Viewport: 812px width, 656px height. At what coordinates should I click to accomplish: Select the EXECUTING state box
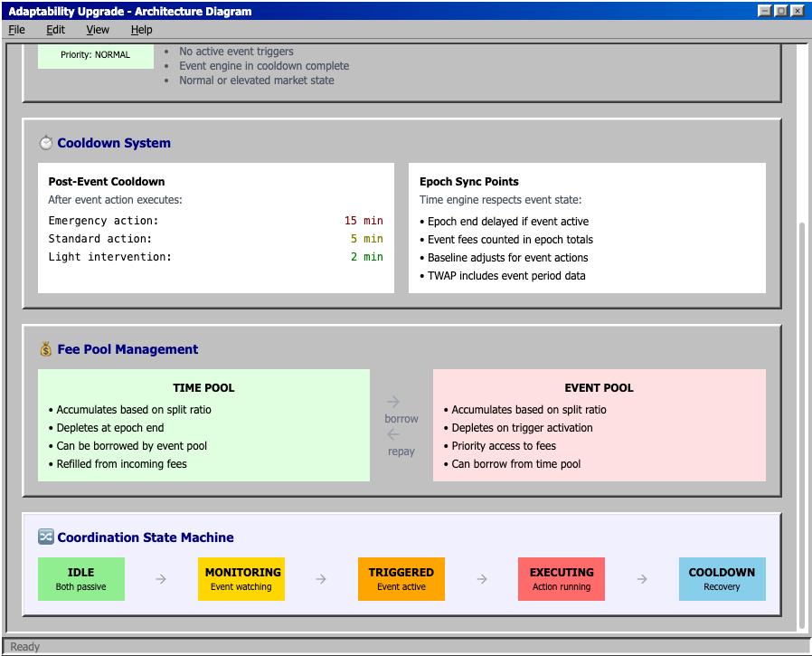(562, 579)
